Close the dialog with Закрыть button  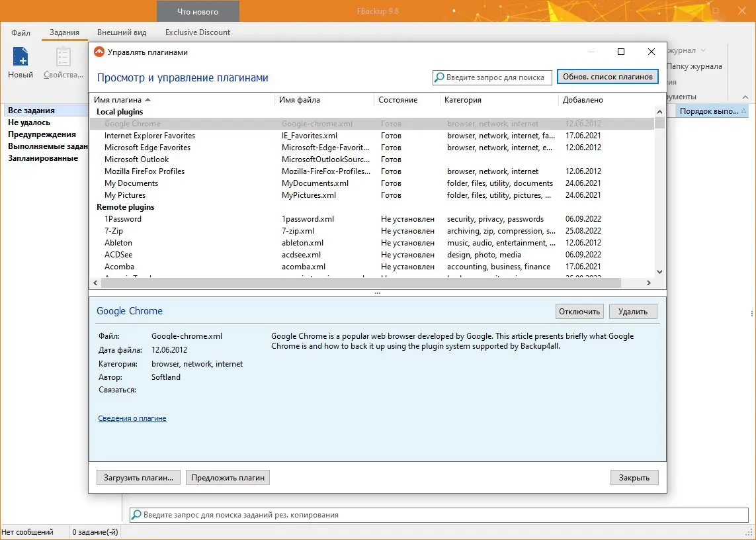tap(634, 477)
